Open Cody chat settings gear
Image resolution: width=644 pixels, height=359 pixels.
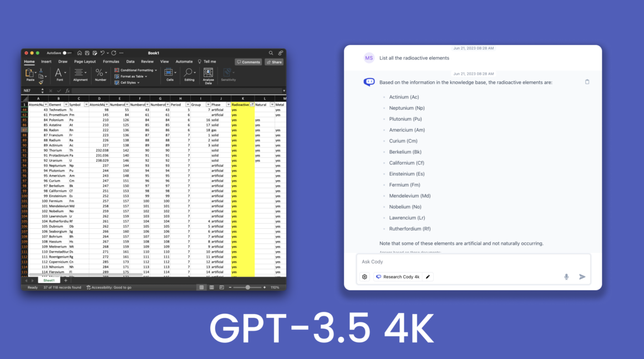(364, 276)
